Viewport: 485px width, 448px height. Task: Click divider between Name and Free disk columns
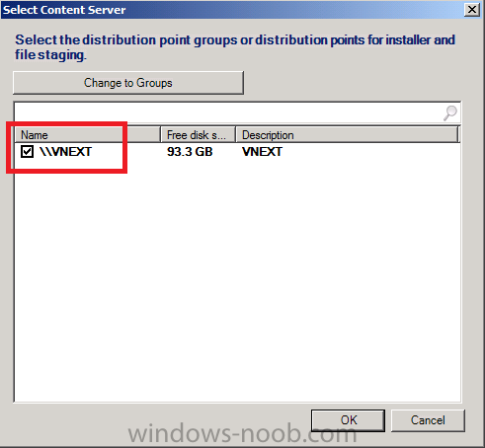[161, 135]
